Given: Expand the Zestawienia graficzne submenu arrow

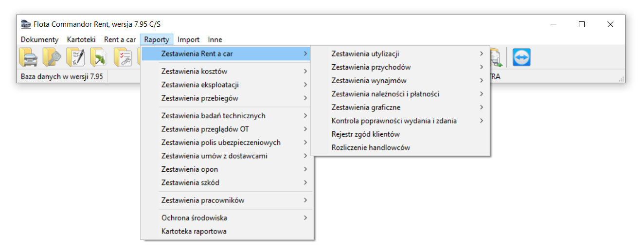Looking at the screenshot, I should 482,108.
